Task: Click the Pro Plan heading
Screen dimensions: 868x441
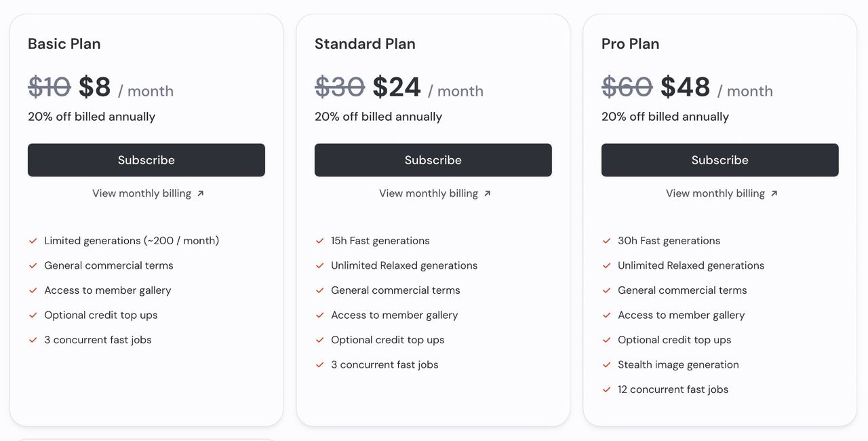Action: (x=630, y=44)
